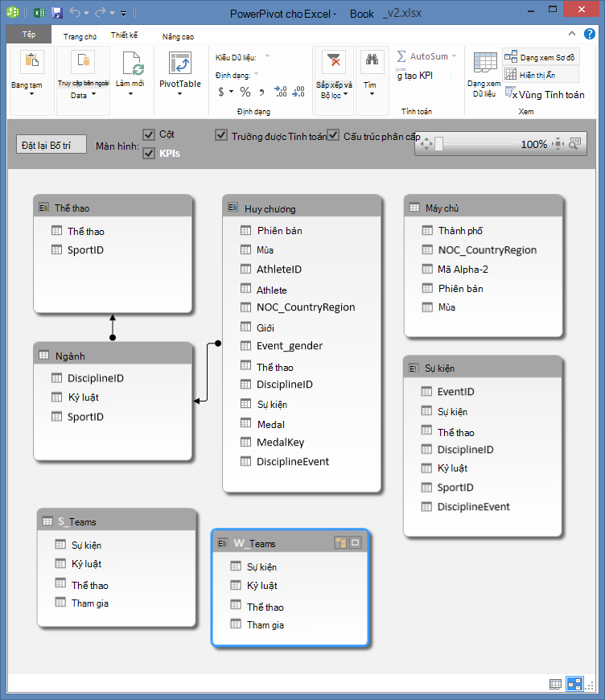This screenshot has height=700, width=605.
Task: Click the tạo KPI button
Action: [x=414, y=76]
